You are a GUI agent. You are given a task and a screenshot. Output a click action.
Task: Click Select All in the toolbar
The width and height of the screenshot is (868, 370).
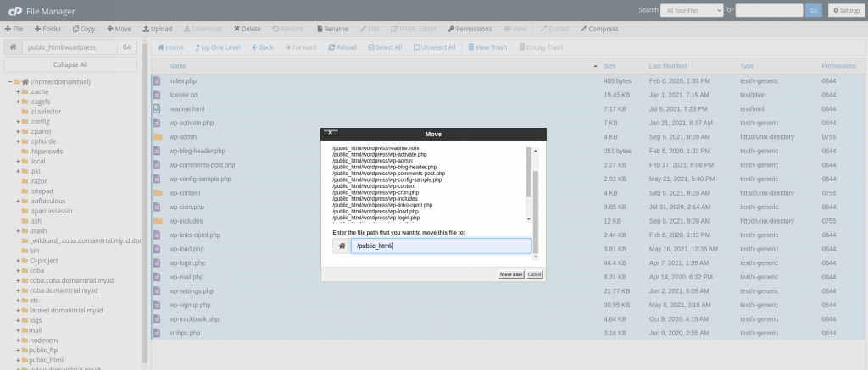pyautogui.click(x=384, y=47)
